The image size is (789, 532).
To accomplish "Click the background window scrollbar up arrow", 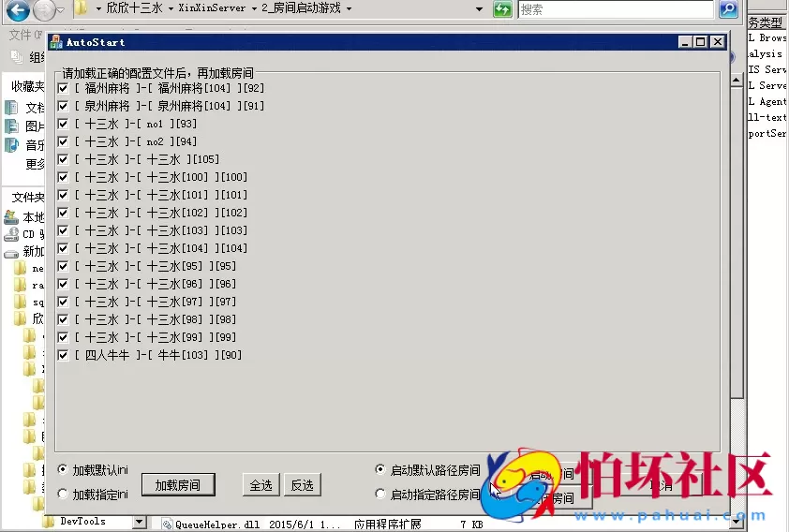I will click(x=737, y=80).
